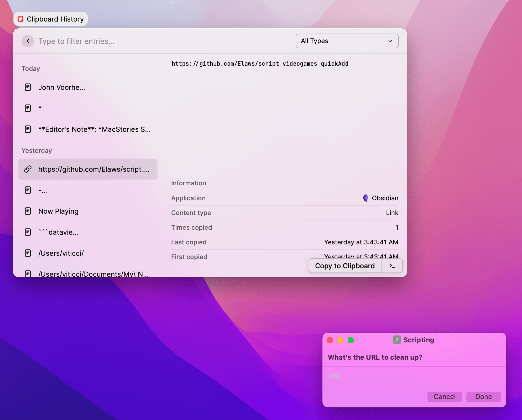Click the Scripting question mark icon
Image resolution: width=522 pixels, height=420 pixels.
point(397,340)
